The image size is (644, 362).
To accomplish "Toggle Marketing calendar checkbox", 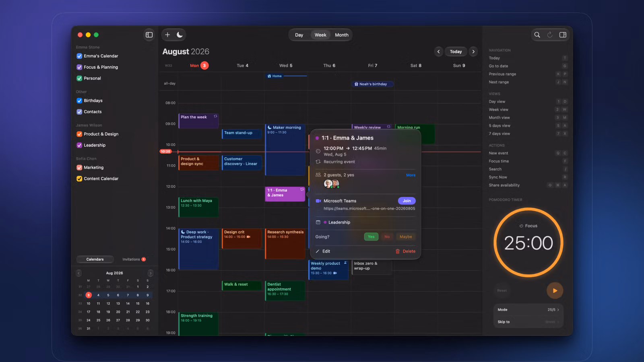I will (79, 167).
